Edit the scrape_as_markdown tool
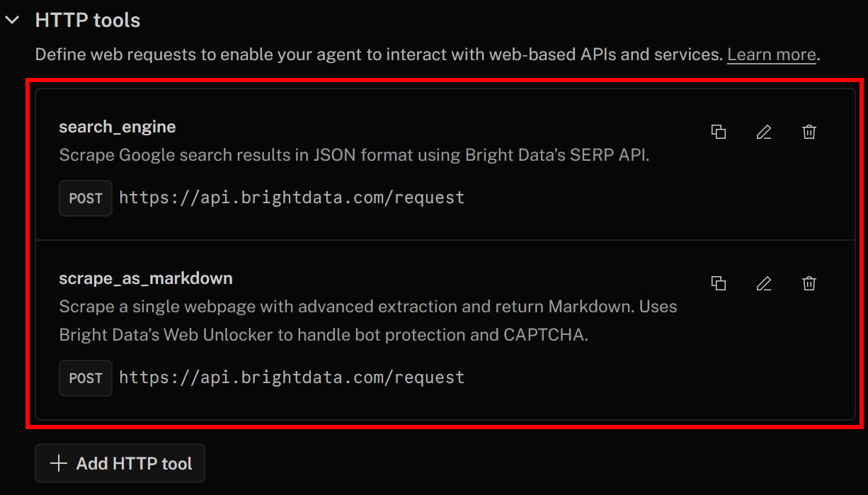The image size is (868, 495). [764, 283]
